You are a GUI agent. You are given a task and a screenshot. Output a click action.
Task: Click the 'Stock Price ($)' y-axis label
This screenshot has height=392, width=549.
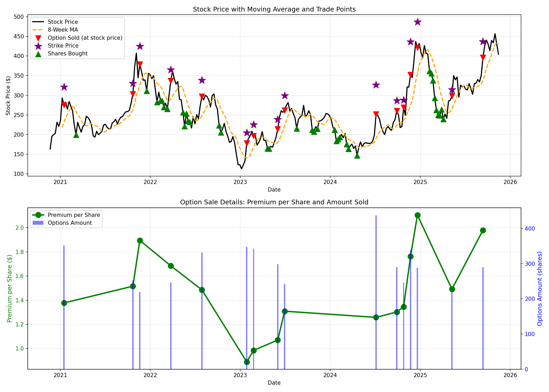(x=8, y=96)
